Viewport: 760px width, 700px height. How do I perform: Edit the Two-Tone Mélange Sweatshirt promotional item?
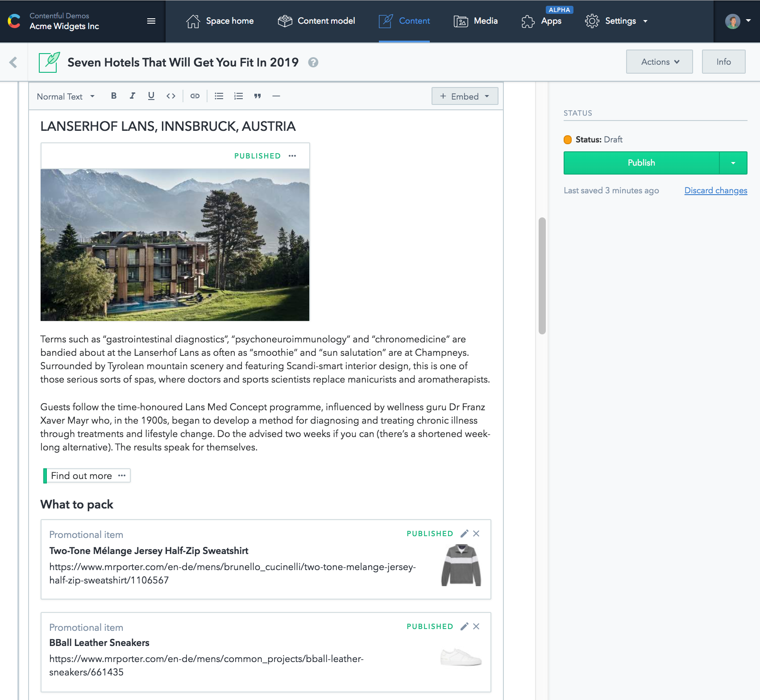click(465, 533)
